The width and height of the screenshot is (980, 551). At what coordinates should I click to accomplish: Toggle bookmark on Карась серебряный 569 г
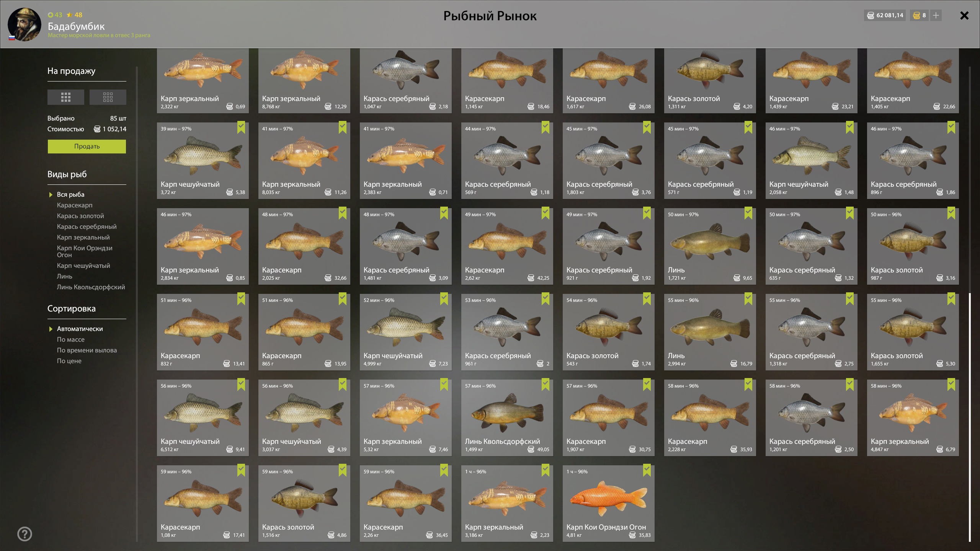546,127
